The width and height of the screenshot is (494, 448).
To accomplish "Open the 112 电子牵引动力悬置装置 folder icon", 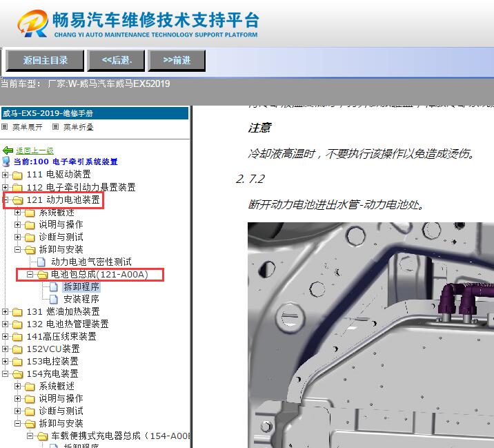I will [x=17, y=188].
